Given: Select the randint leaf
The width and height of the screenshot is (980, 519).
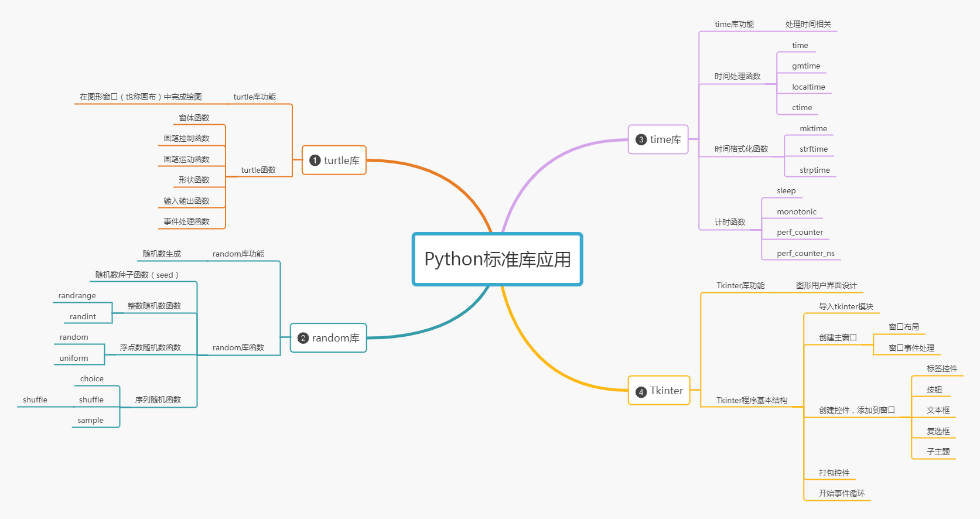Looking at the screenshot, I should 83,317.
